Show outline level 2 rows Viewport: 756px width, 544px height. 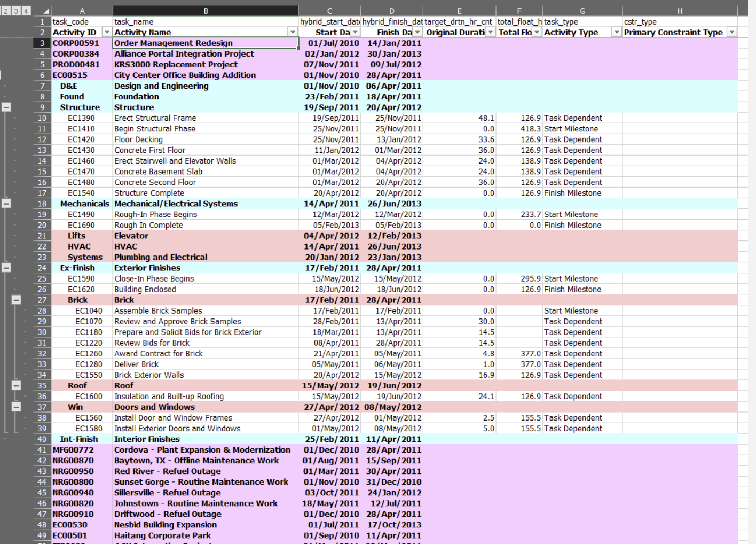click(5, 11)
